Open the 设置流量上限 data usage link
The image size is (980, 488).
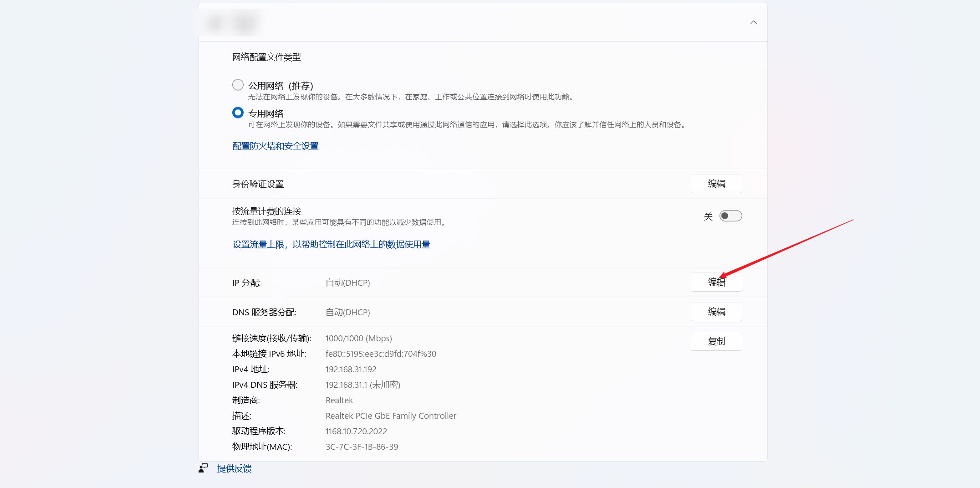point(331,245)
